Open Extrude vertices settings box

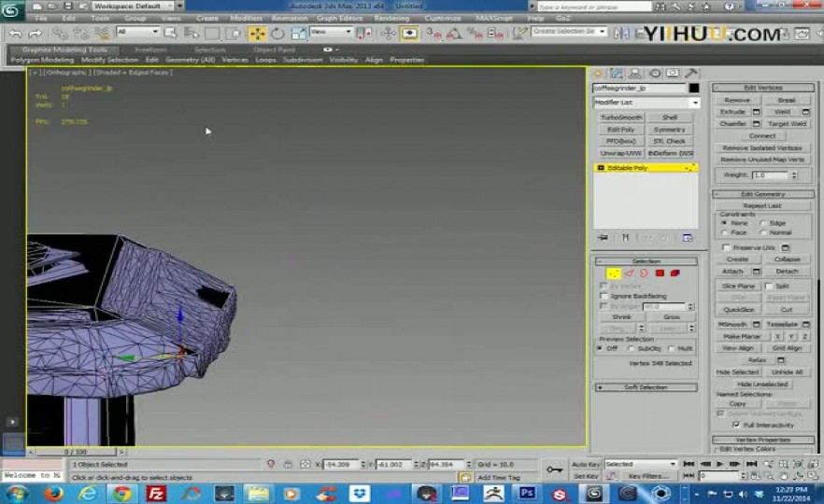click(756, 112)
